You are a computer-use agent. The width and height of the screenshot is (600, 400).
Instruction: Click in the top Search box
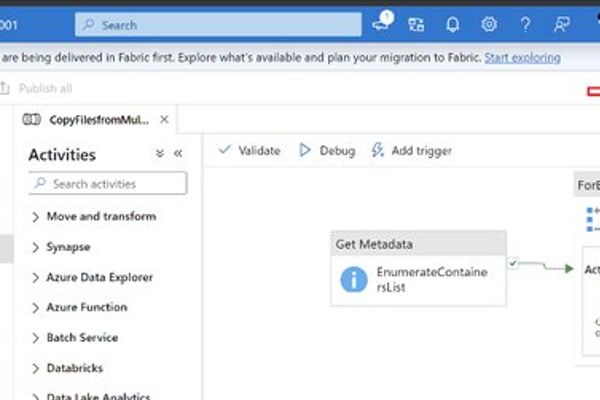click(218, 25)
